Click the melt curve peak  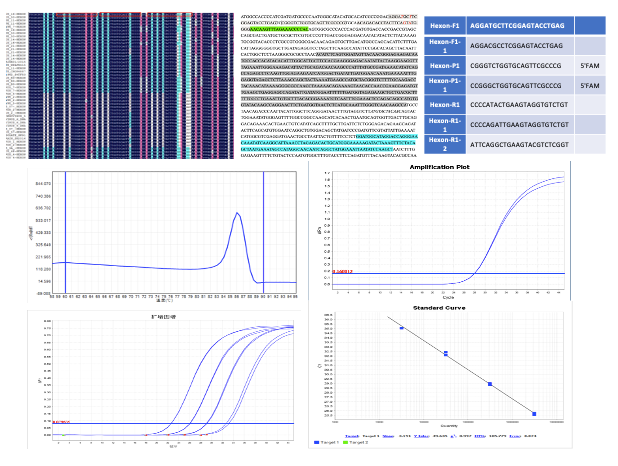pyautogui.click(x=234, y=213)
